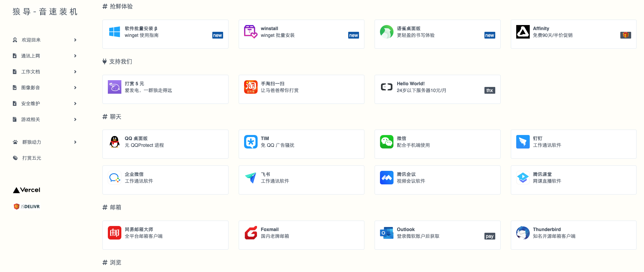
Task: Click the 网易邮箱大师 red icon
Action: (x=115, y=233)
